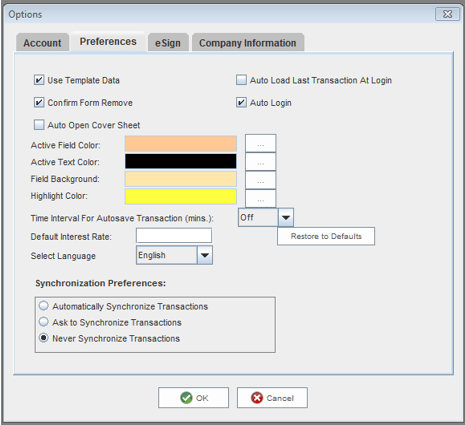Image resolution: width=465 pixels, height=425 pixels.
Task: Click the 'Default Interest Rate:' label
Action: (71, 237)
